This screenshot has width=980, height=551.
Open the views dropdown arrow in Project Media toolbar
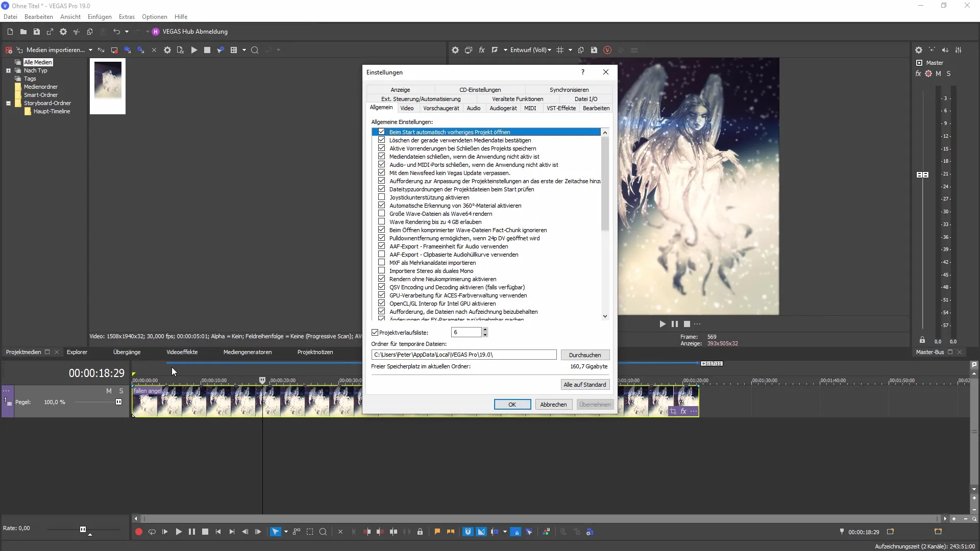(244, 50)
